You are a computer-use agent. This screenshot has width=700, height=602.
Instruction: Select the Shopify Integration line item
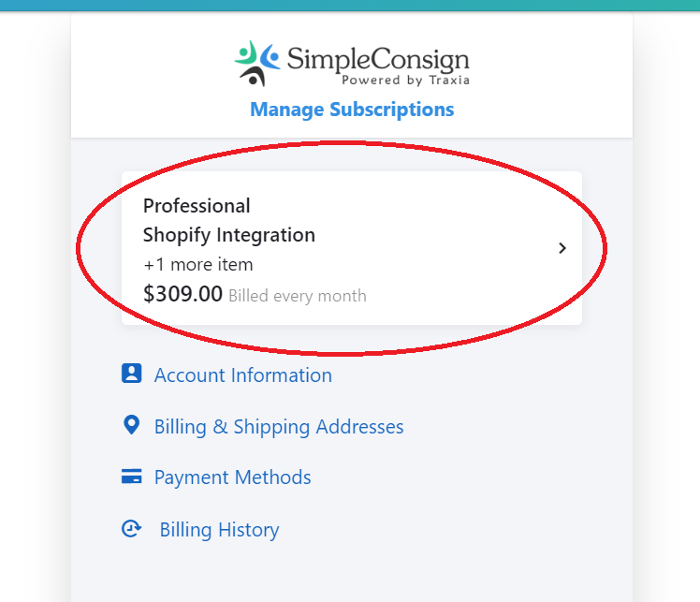(229, 235)
